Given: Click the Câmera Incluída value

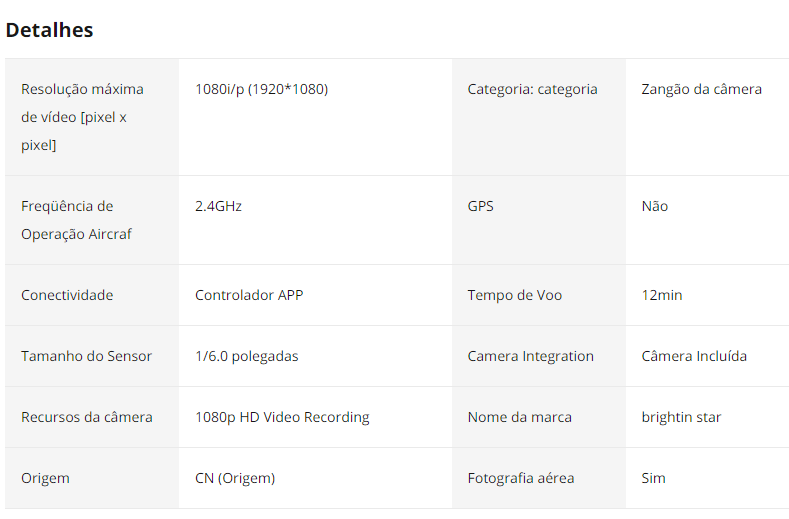Looking at the screenshot, I should tap(694, 356).
